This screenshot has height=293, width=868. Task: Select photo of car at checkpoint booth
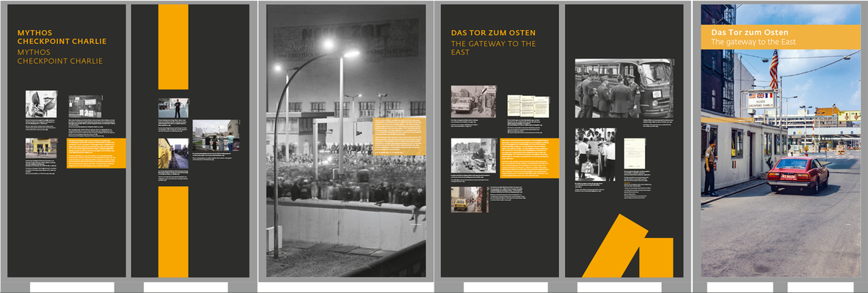pos(473,101)
